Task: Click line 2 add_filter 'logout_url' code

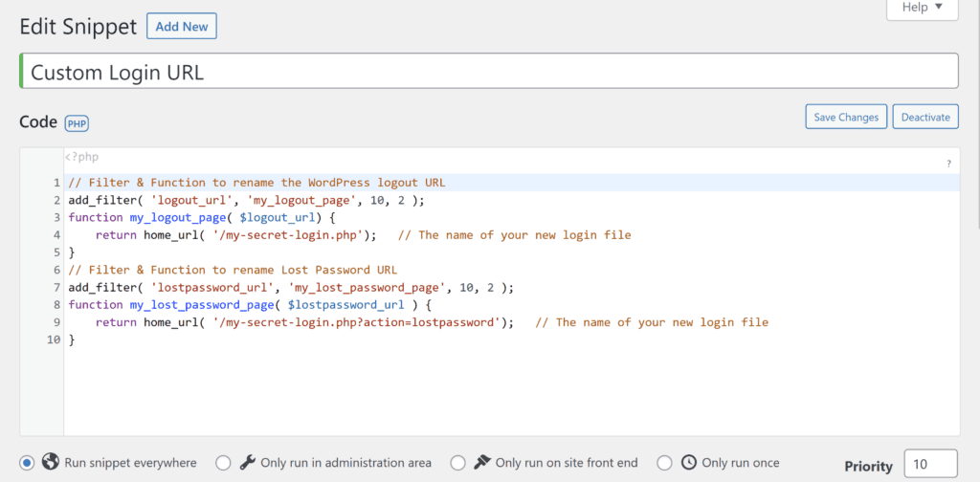Action: coord(246,201)
